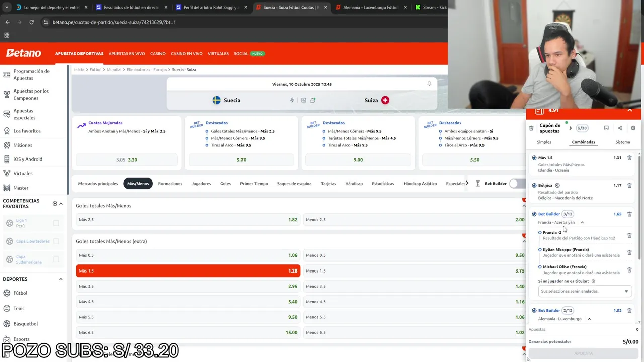
Task: Open the Virtuales top menu item
Action: (218, 54)
